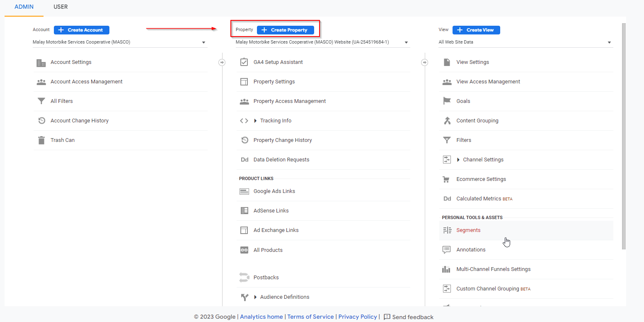644x322 pixels.
Task: Click the Goals flag icon
Action: point(447,101)
